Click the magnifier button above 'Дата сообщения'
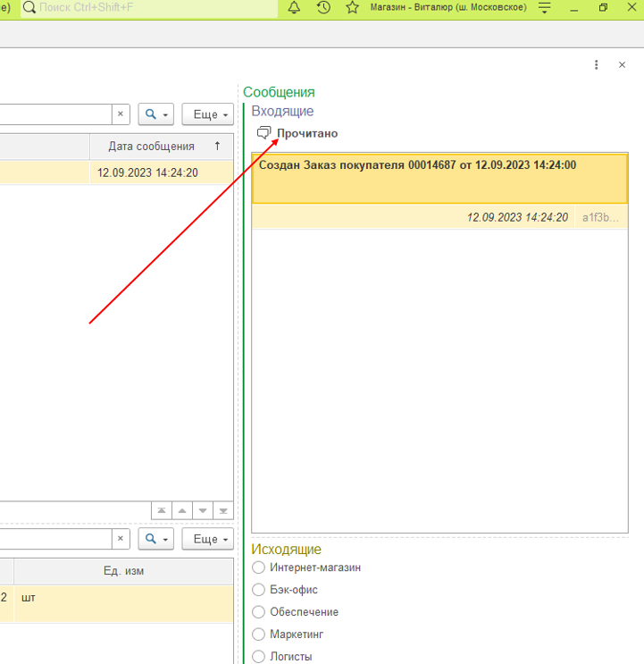This screenshot has width=644, height=664. tap(155, 114)
